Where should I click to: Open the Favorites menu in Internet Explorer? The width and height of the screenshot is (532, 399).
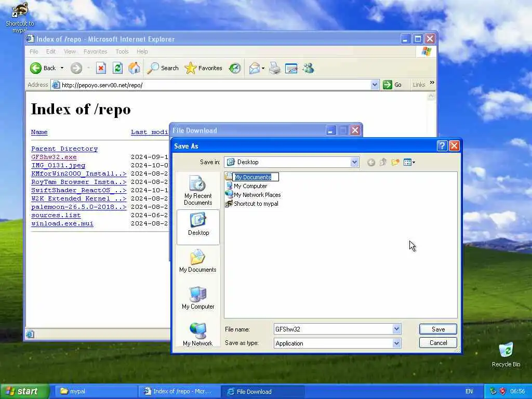pos(96,51)
